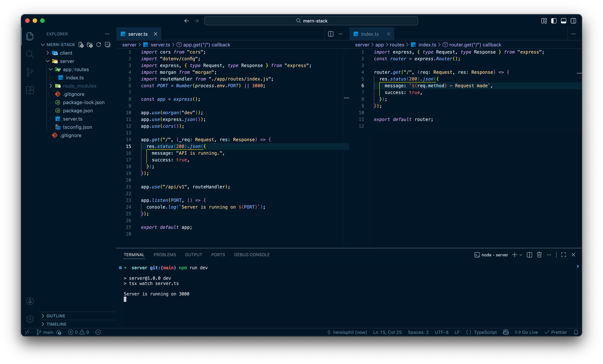Viewport: 603px width, 364px height.
Task: Open the Search view in the activity bar
Action: 30,54
